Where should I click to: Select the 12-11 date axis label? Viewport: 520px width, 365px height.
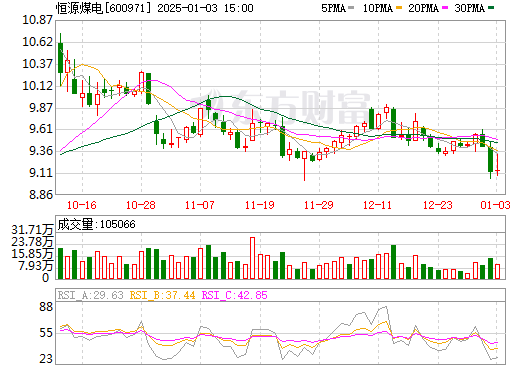click(378, 205)
